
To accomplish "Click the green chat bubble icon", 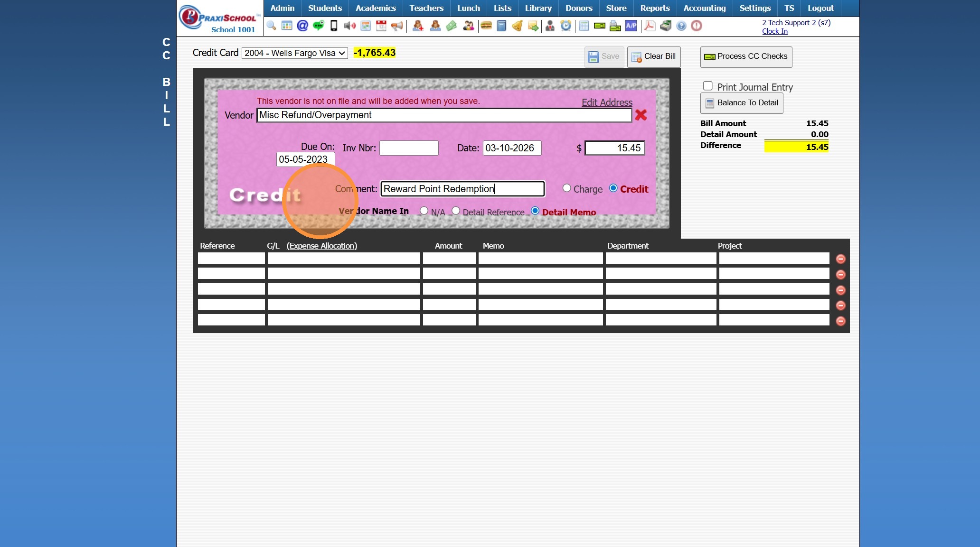I will pos(318,26).
